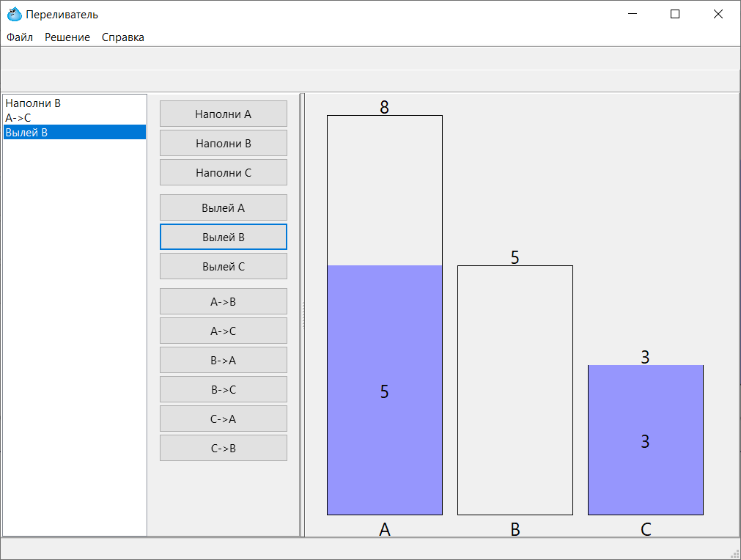Viewport: 741px width, 560px height.
Task: Click the filled blue area of vessel A
Action: tap(385, 440)
